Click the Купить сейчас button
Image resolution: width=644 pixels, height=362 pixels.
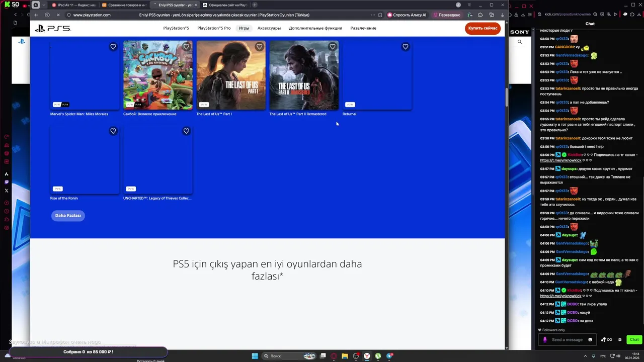click(x=482, y=28)
